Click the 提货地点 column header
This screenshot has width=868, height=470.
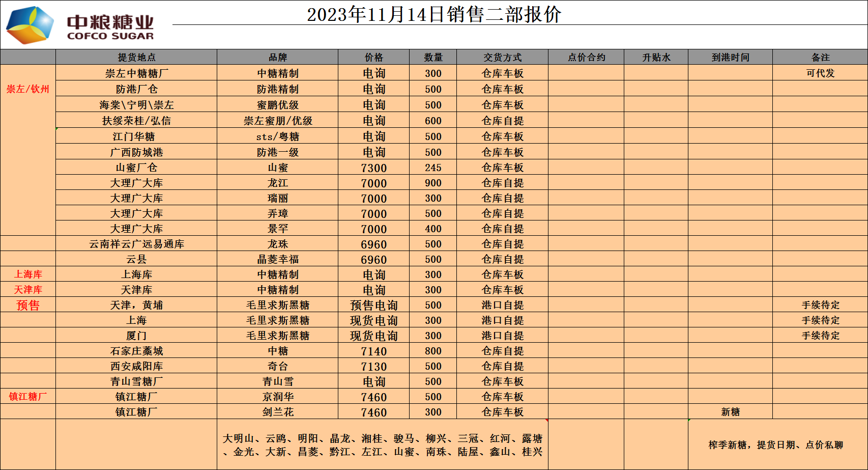136,58
